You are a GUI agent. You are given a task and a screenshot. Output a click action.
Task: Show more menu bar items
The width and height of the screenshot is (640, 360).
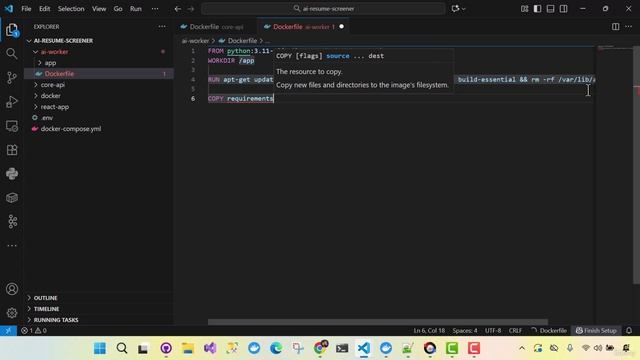[155, 9]
